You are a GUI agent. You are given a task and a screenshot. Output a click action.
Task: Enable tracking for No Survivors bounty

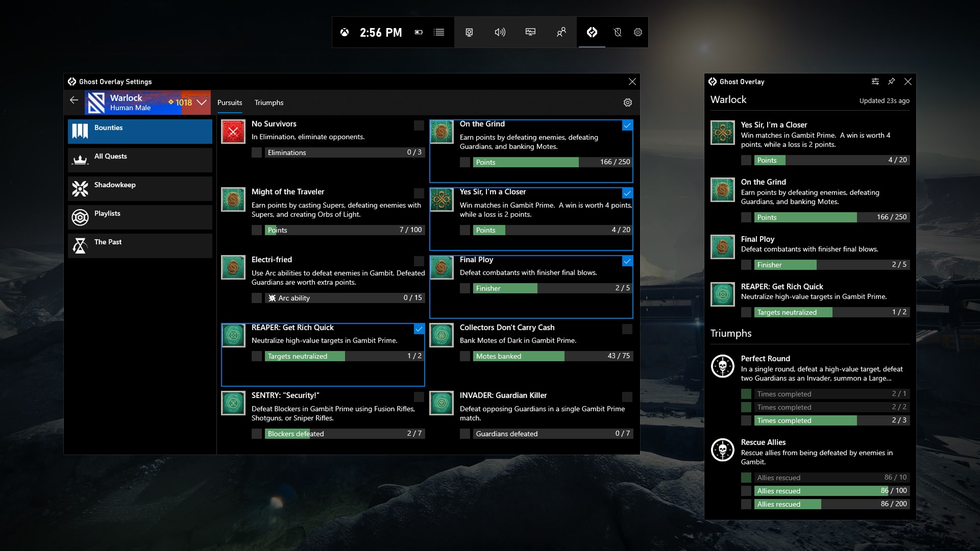(419, 126)
